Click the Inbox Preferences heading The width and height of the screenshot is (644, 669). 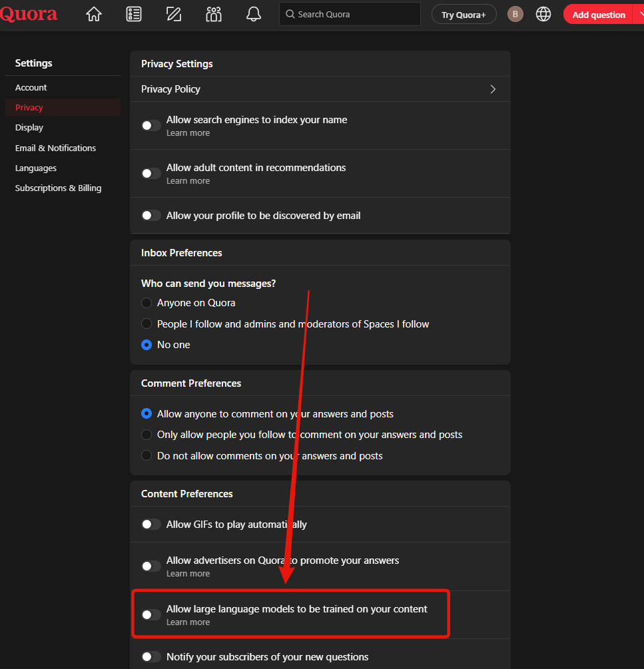pyautogui.click(x=181, y=253)
